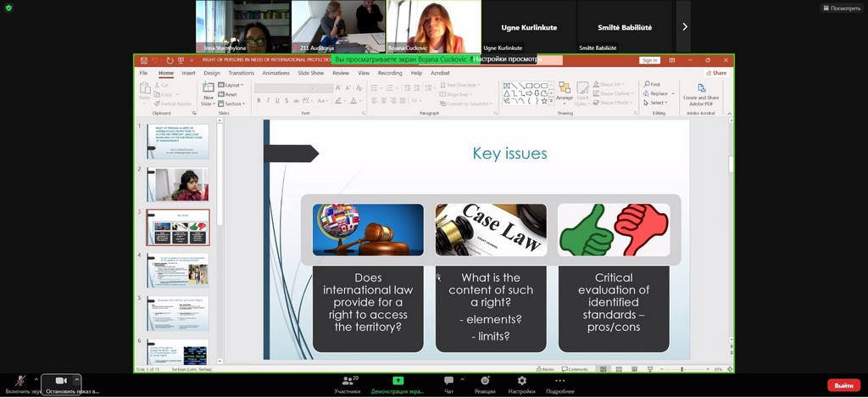Stop video using the camera button
The height and width of the screenshot is (398, 868).
(x=61, y=382)
